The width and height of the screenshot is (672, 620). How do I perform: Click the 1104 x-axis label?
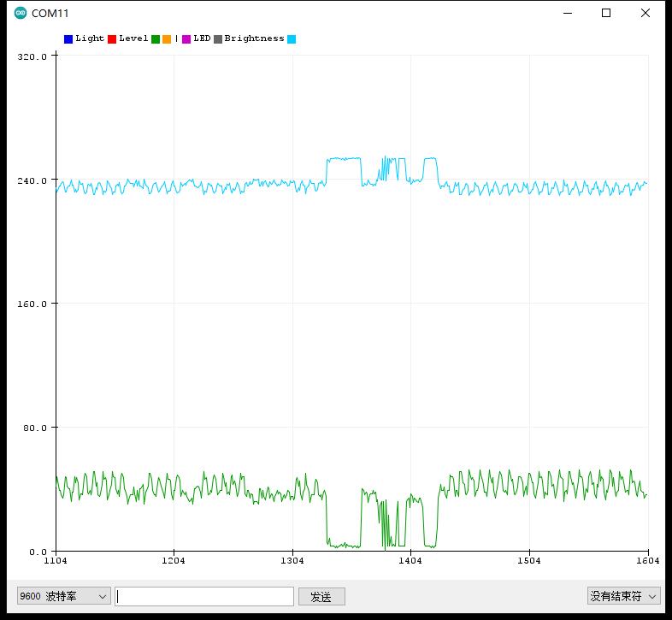[x=56, y=560]
